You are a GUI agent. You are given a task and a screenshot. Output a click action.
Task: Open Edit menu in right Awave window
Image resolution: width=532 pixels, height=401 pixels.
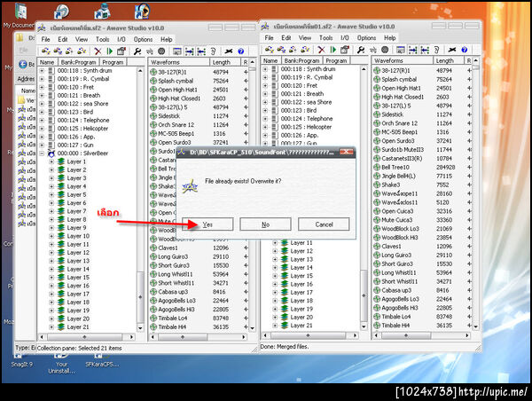286,38
